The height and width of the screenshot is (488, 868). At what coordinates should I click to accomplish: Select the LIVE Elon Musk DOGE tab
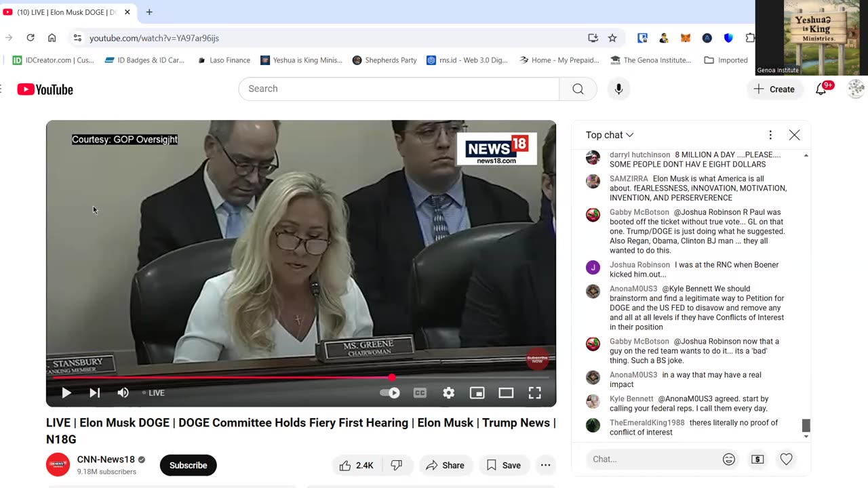tap(68, 12)
